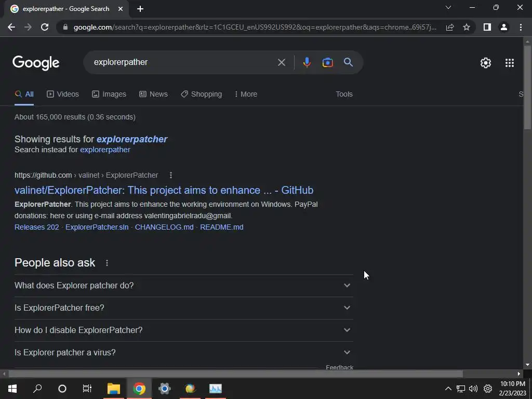Screen dimensions: 532x399
Task: Open the Chrome profile avatar
Action: tap(504, 27)
